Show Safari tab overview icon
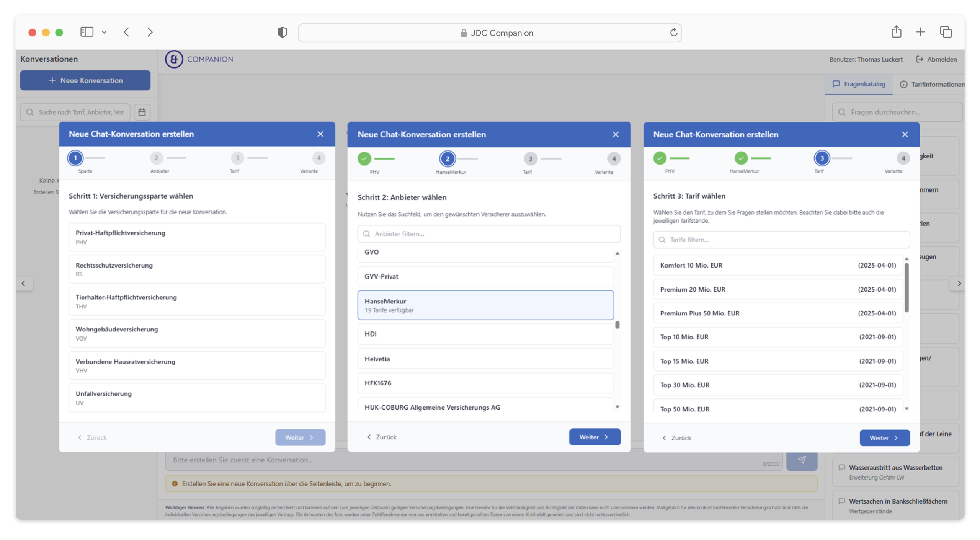This screenshot has width=980, height=540. pyautogui.click(x=946, y=32)
